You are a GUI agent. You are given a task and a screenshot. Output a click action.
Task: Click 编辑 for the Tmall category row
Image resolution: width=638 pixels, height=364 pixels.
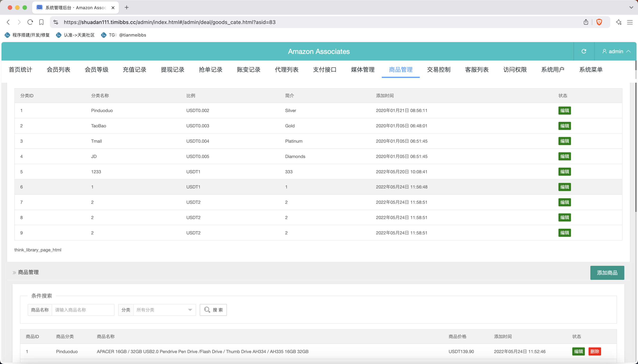click(x=564, y=141)
